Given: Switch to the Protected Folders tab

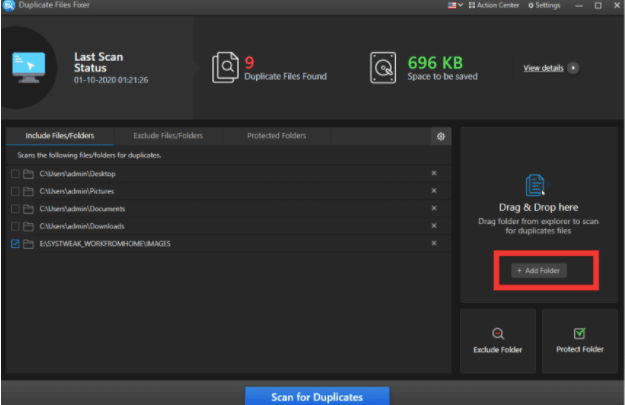Looking at the screenshot, I should pos(277,136).
